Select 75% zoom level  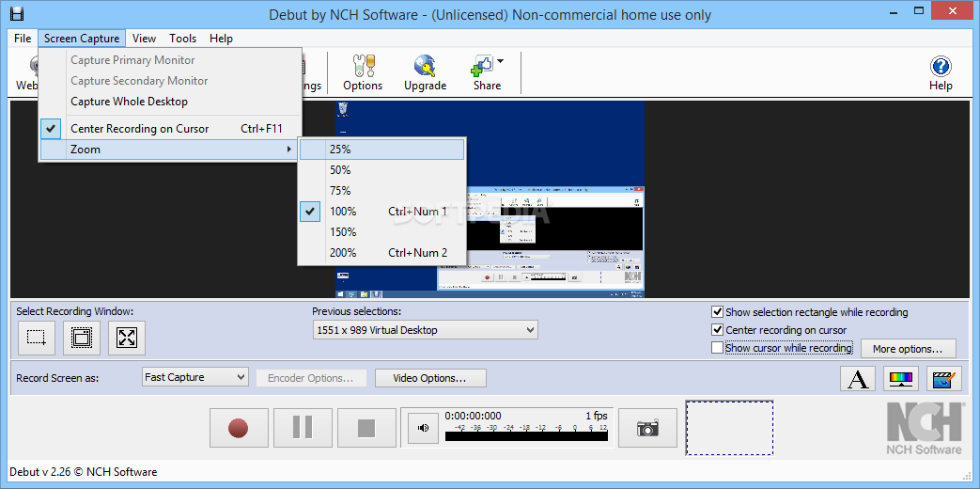coord(381,191)
